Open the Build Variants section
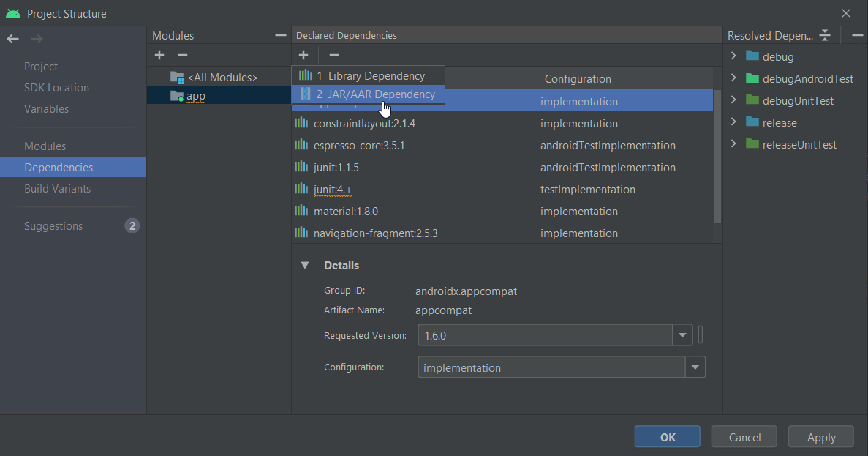Image resolution: width=868 pixels, height=456 pixels. [x=58, y=189]
